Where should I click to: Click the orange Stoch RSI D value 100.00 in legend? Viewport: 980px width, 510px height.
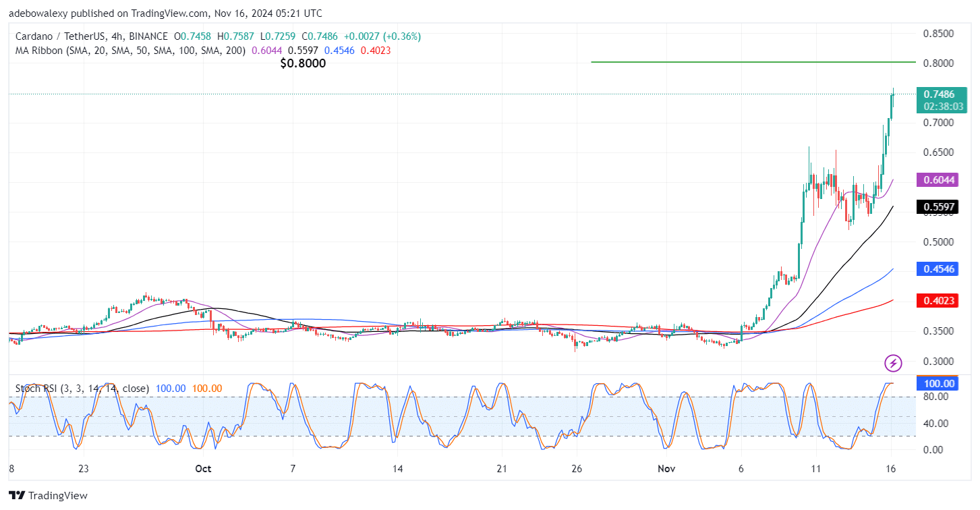pyautogui.click(x=207, y=389)
